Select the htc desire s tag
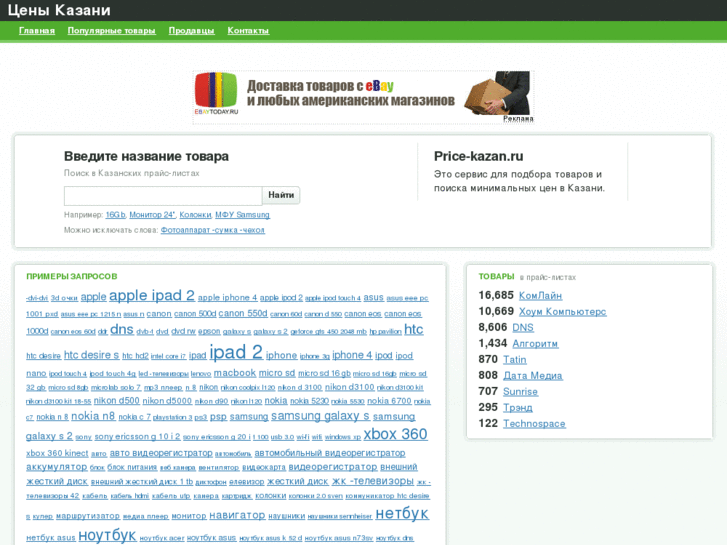 tap(91, 355)
